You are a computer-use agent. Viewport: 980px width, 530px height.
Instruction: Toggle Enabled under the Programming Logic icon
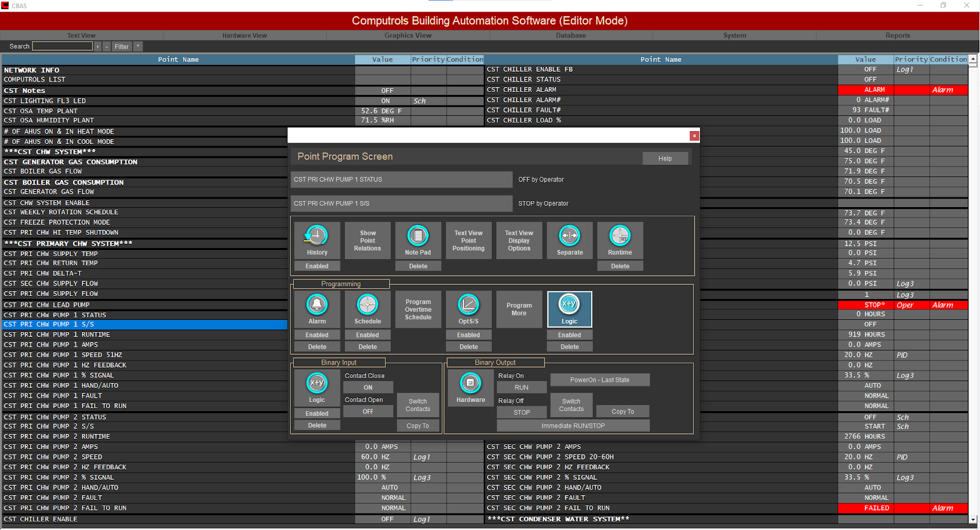click(x=570, y=335)
